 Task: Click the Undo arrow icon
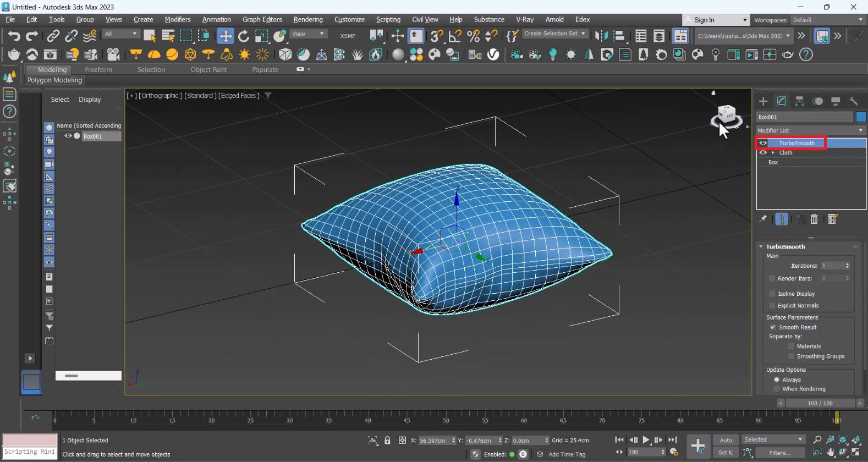pyautogui.click(x=14, y=36)
